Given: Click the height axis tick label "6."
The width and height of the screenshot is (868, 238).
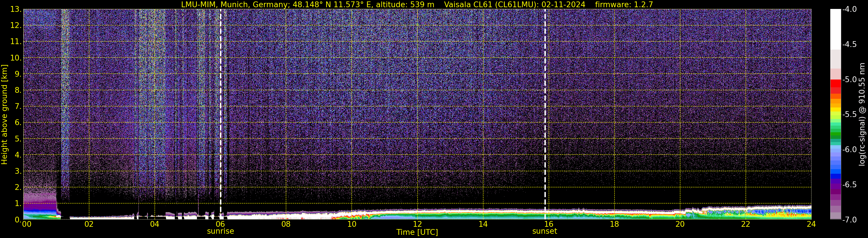Looking at the screenshot, I should 18,123.
